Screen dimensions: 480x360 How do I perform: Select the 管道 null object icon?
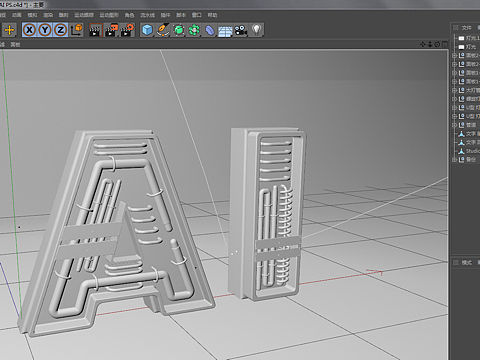[x=462, y=125]
